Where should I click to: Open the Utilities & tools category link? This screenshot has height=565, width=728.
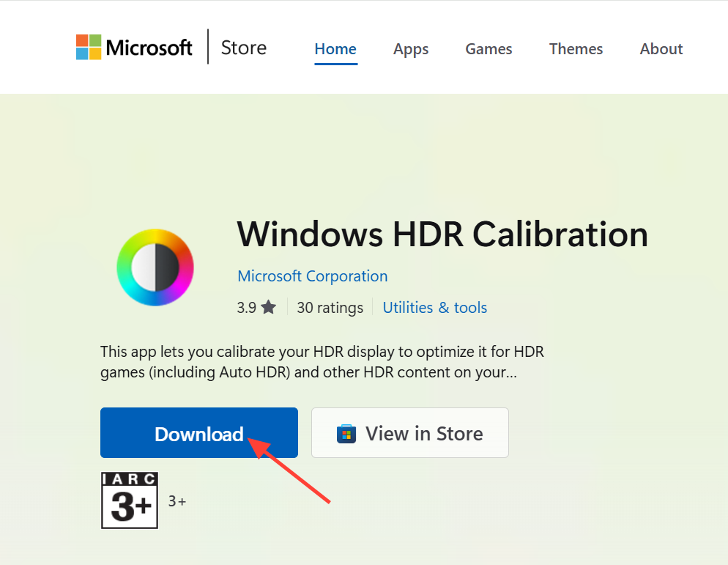point(435,308)
